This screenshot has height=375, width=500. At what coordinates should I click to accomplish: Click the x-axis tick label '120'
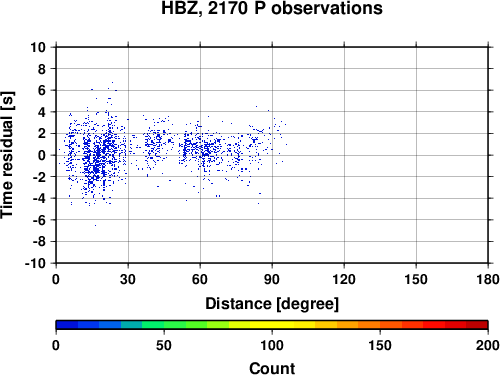tap(344, 279)
